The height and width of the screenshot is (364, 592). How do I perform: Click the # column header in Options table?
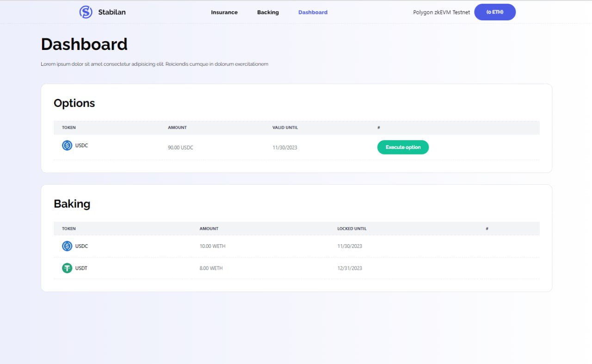tap(378, 128)
